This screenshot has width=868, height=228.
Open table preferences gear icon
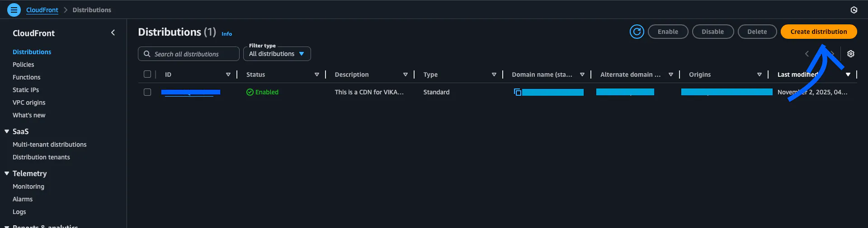851,54
